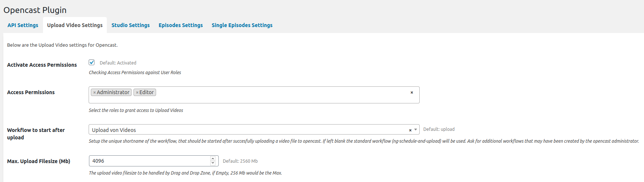
Task: Open the Studio Settings tab
Action: coord(131,25)
